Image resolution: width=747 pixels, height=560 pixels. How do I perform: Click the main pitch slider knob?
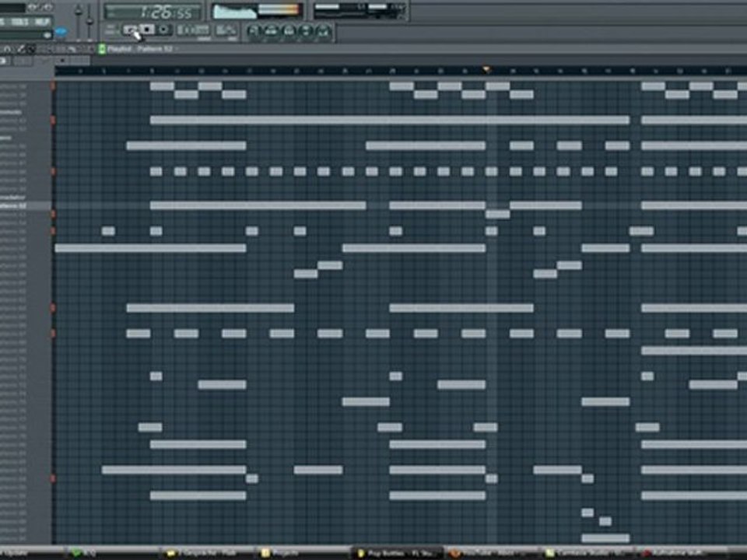89,21
